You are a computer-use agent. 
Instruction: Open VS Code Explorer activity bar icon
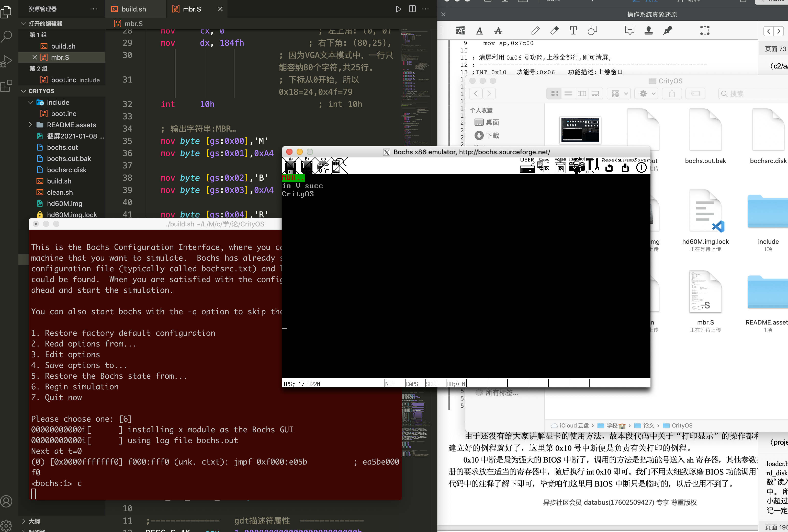[6, 12]
